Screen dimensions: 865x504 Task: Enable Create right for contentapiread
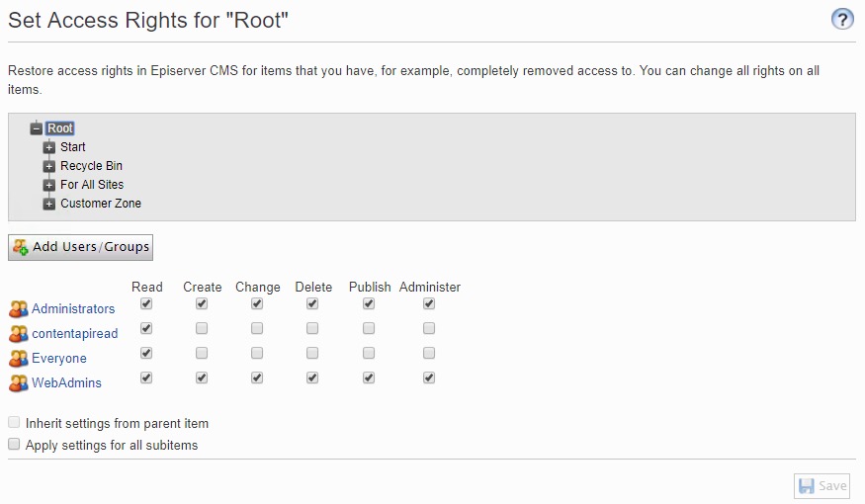click(202, 328)
